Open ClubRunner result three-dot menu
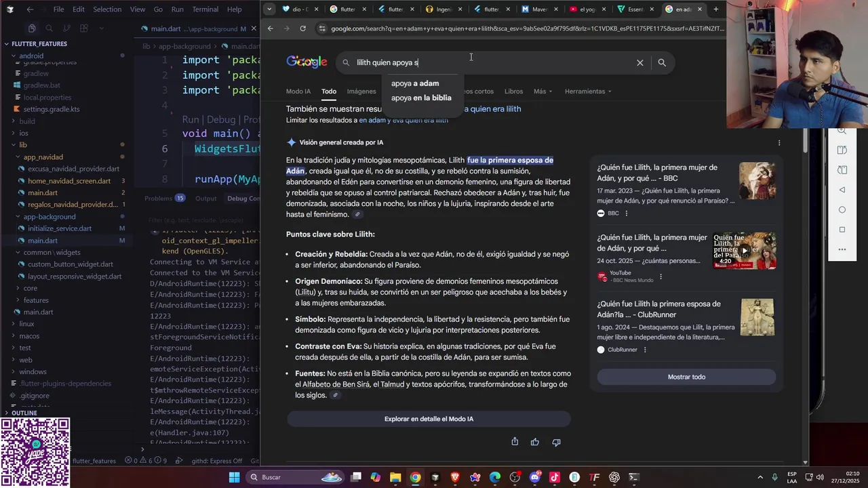Screen dimensions: 868x488 pyautogui.click(x=645, y=350)
